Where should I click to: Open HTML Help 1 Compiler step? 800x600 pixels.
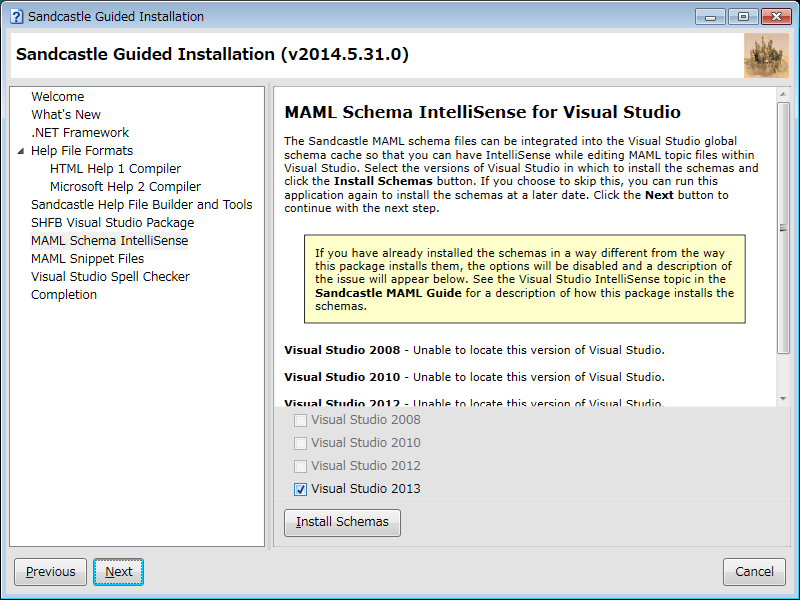point(115,169)
